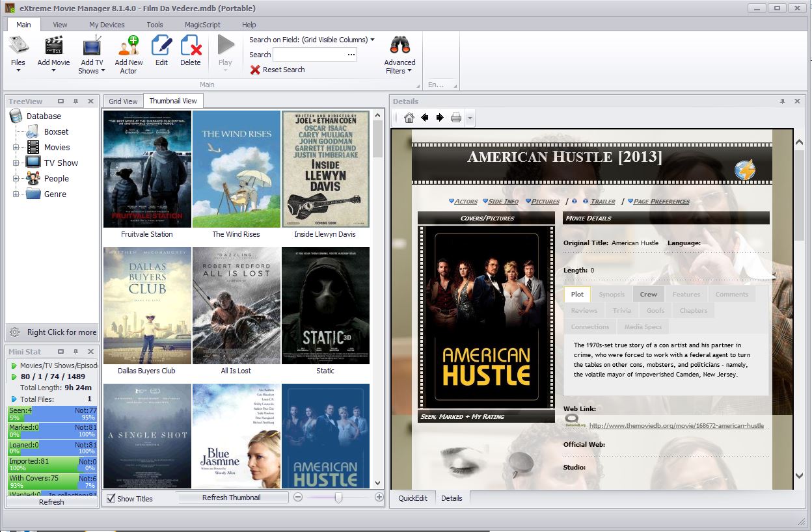Screen dimensions: 812x532
Task: Open Advanced Filters binoculars
Action: tap(399, 46)
